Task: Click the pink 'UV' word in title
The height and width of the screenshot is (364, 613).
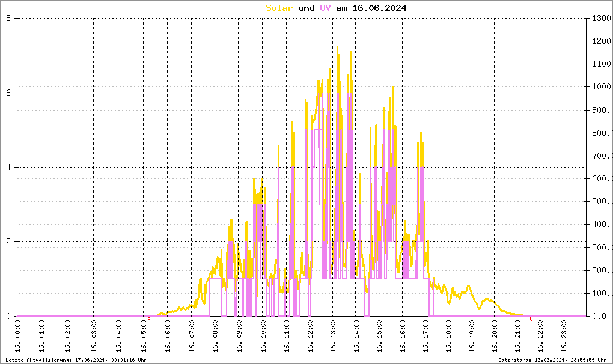Action: [x=325, y=8]
